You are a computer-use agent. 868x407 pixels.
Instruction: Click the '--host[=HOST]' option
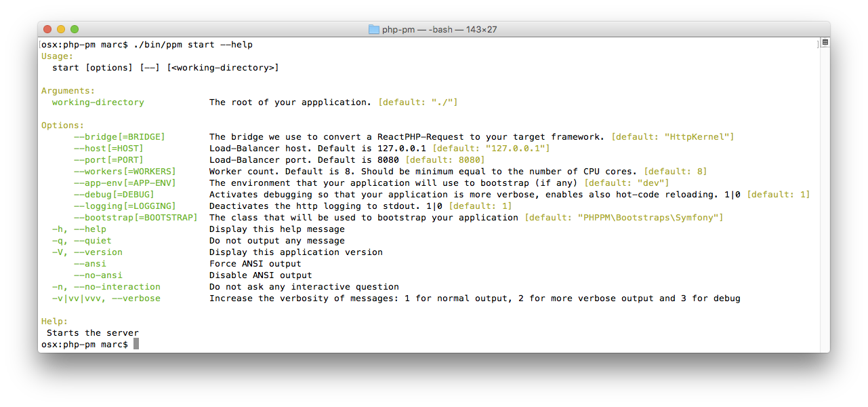(108, 149)
